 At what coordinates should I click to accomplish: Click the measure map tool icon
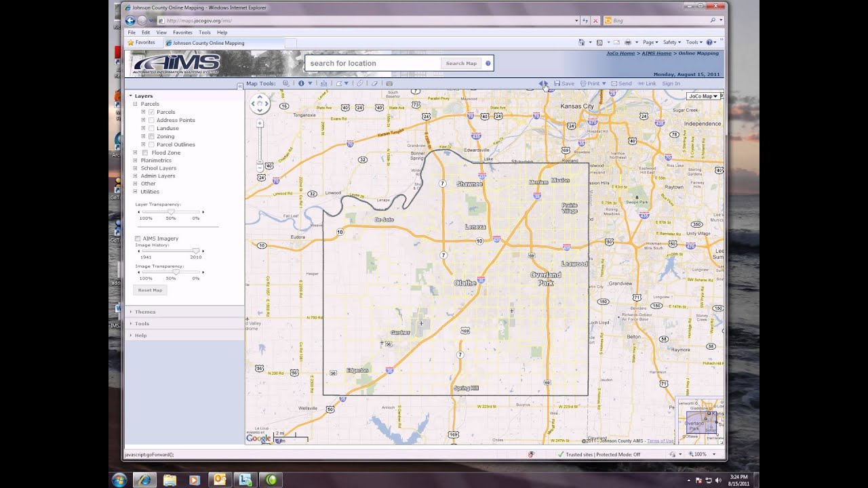pos(323,83)
